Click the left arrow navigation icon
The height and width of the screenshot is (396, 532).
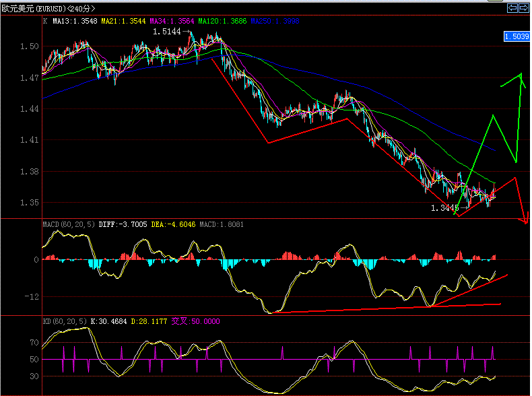(512, 7)
